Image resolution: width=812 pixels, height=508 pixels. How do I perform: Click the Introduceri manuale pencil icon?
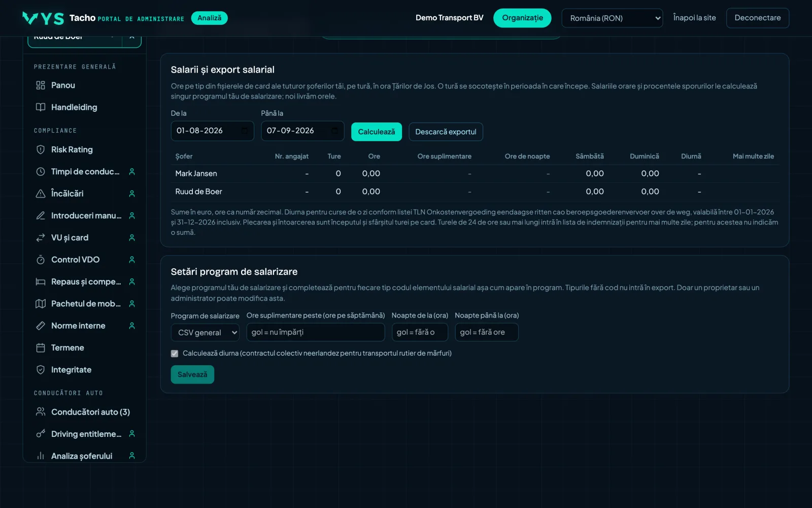[41, 215]
